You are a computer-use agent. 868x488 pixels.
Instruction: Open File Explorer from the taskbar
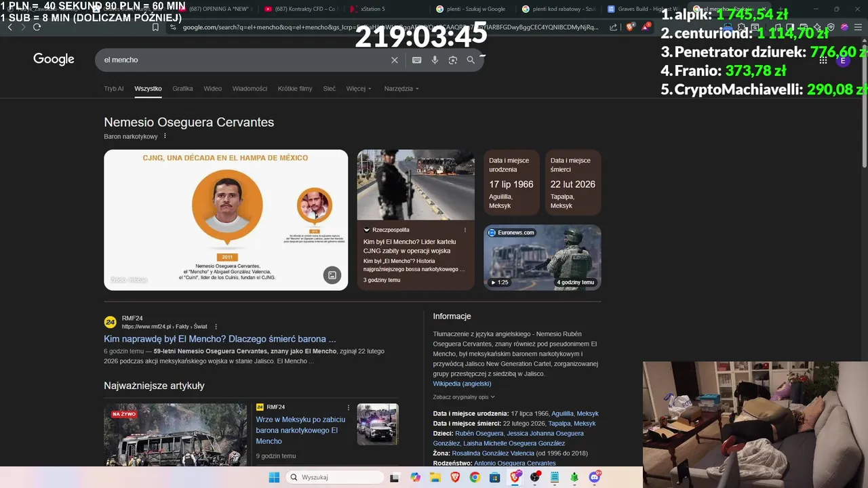coord(435,477)
